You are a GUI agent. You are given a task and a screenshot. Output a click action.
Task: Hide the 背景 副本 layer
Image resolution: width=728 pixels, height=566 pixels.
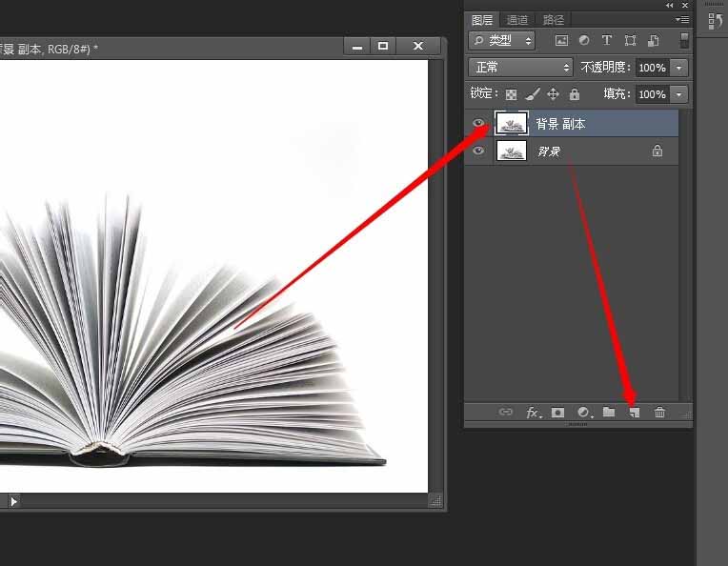click(478, 123)
